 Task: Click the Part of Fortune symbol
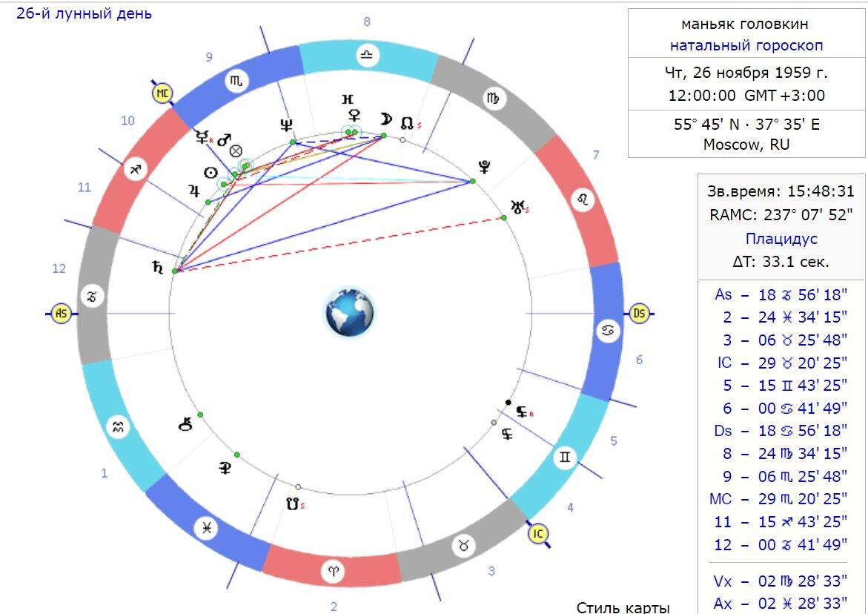pos(236,151)
